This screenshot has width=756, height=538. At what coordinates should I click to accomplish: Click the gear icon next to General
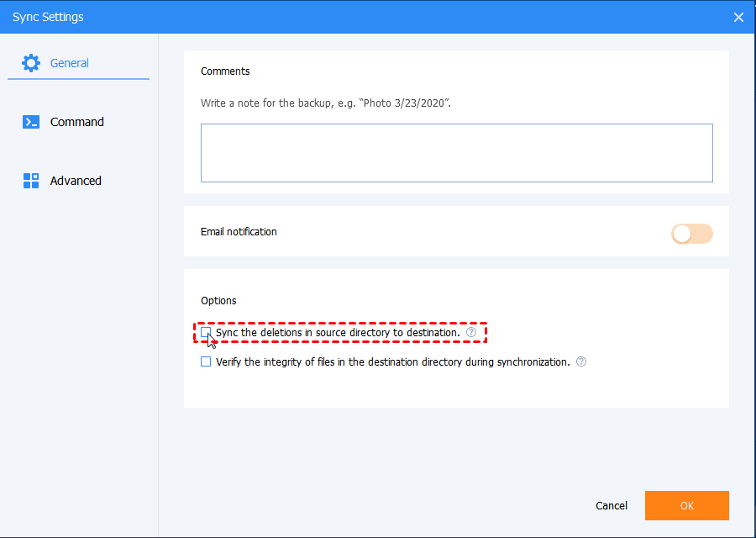click(x=31, y=62)
